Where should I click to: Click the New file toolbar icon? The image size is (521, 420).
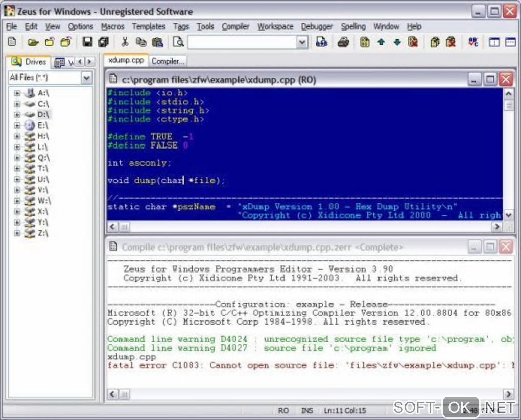(12, 42)
